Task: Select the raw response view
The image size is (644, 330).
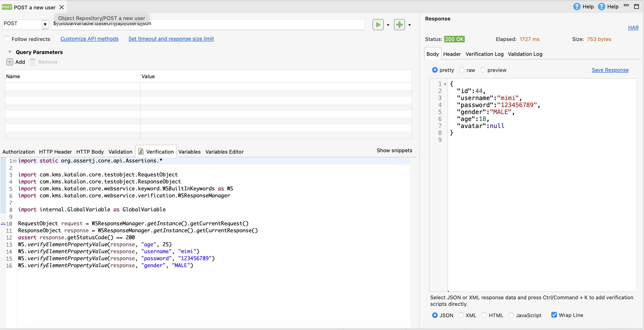Action: (x=462, y=70)
